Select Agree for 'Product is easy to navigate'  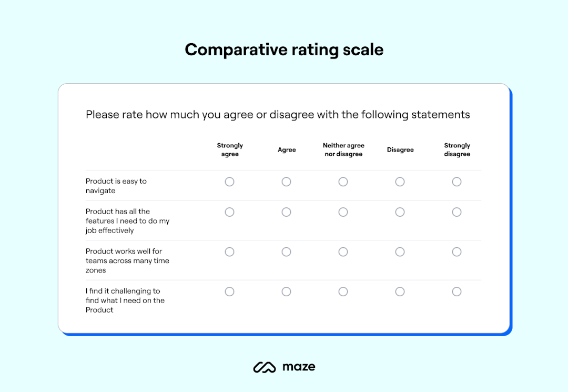pos(286,182)
